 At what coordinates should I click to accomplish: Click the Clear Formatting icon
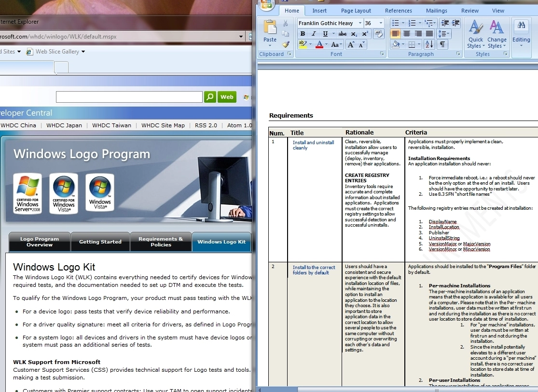[x=378, y=34]
